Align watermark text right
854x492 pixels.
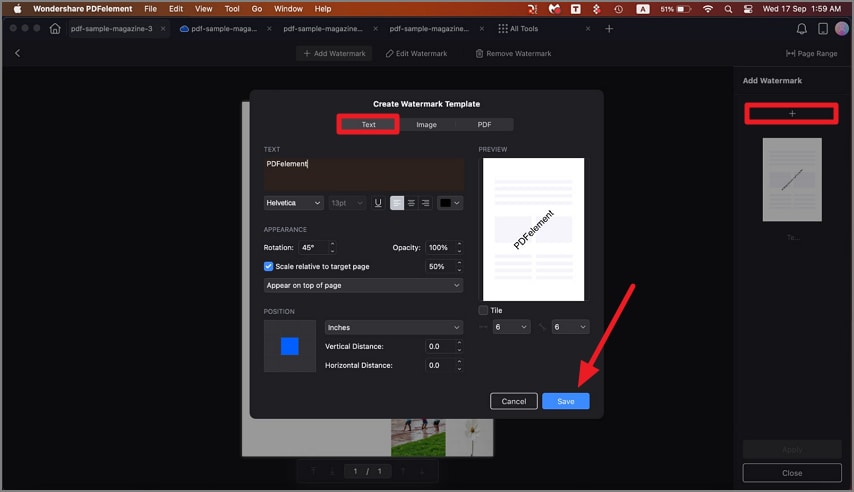tap(425, 203)
